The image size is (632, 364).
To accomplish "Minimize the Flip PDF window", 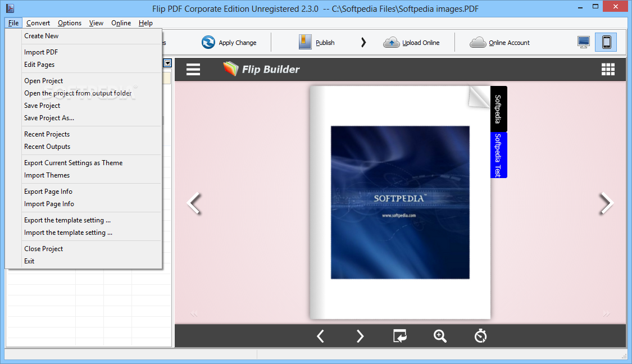I will tap(580, 7).
